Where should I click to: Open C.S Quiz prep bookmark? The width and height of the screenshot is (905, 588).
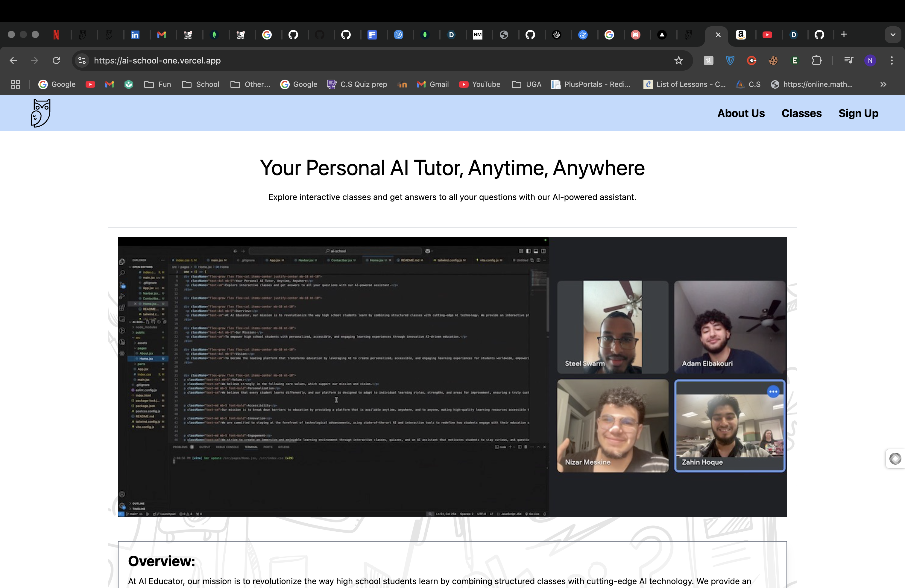tap(357, 84)
